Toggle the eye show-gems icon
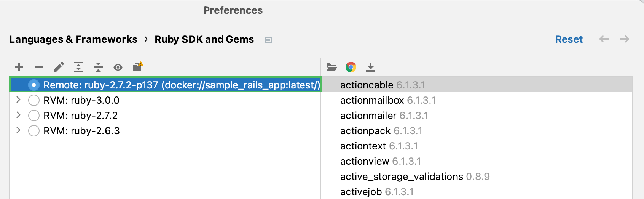644x199 pixels. 118,67
